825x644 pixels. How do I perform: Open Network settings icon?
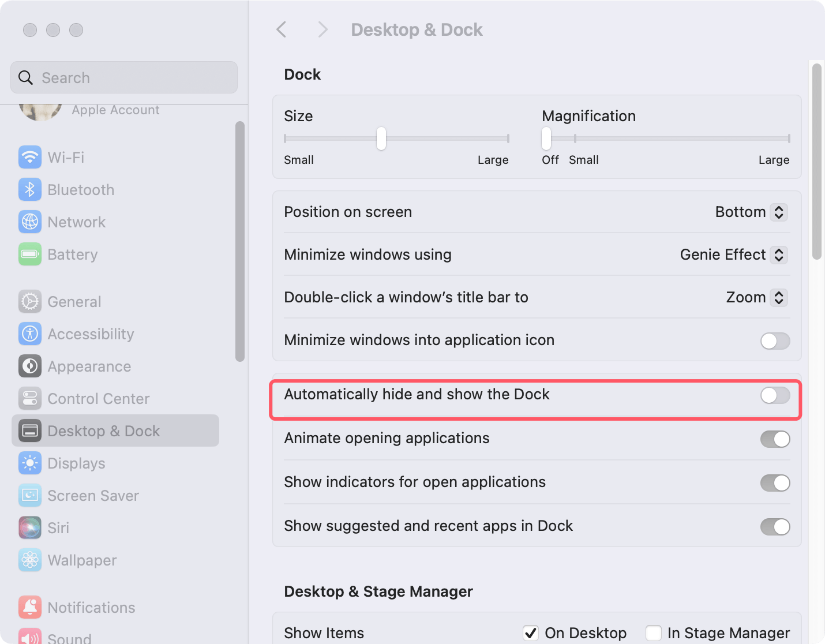[x=29, y=222]
